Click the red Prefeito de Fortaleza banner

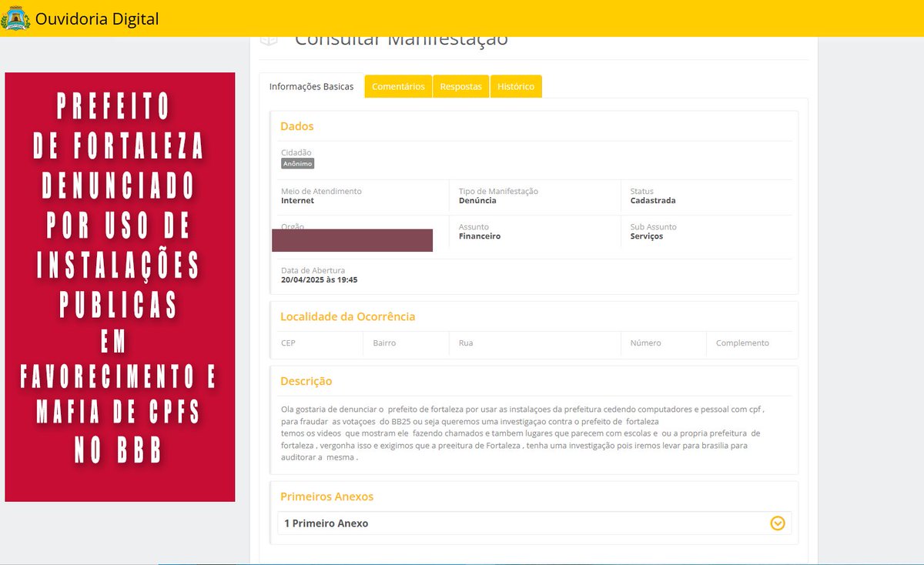point(120,287)
